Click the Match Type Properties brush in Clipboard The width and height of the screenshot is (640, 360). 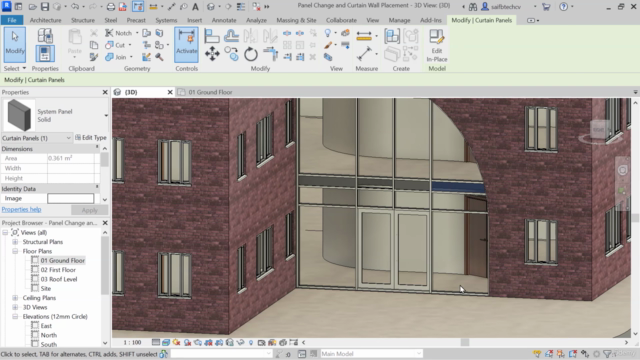94,57
